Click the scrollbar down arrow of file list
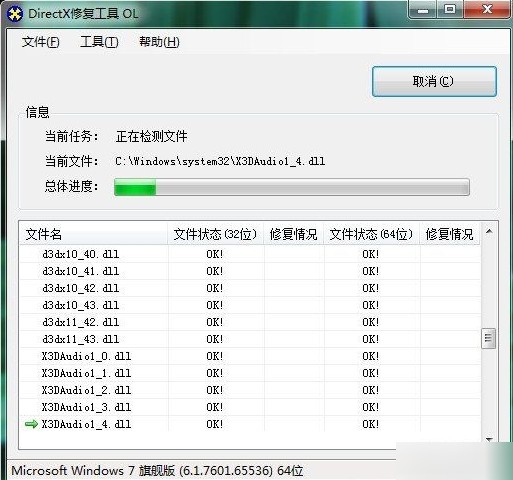513x480 pixels. coord(489,439)
